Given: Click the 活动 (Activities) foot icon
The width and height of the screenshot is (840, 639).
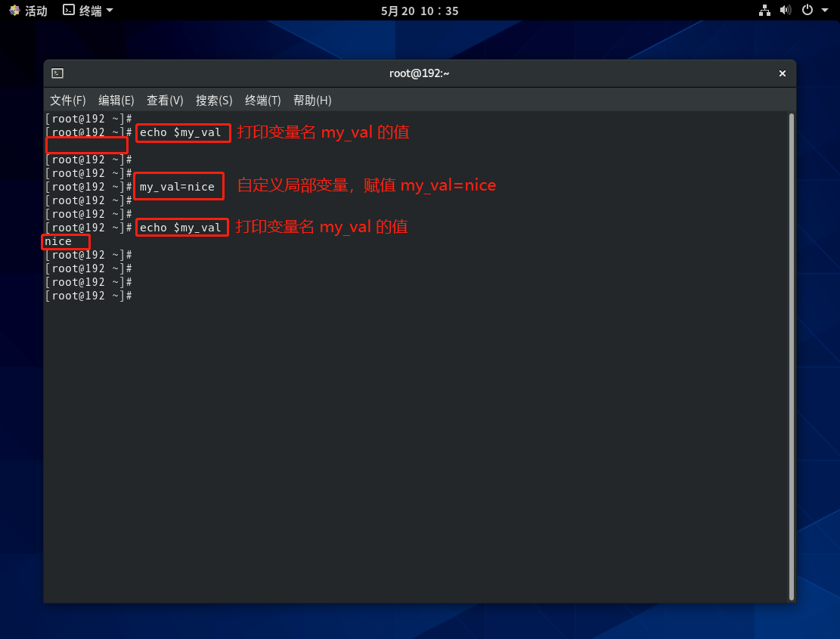Looking at the screenshot, I should (x=14, y=11).
